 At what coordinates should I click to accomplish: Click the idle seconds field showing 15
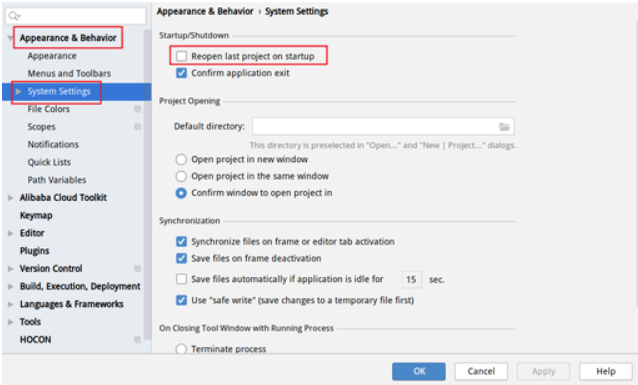pos(411,280)
